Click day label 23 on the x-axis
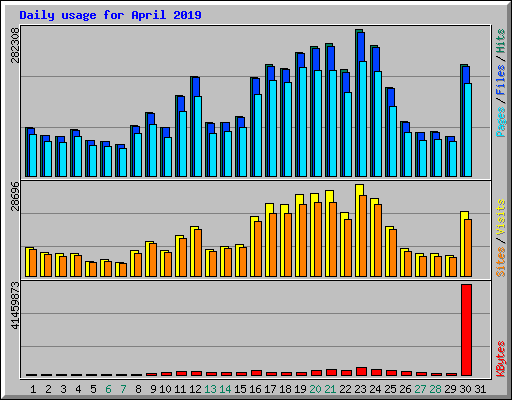Image resolution: width=512 pixels, height=400 pixels. point(360,389)
